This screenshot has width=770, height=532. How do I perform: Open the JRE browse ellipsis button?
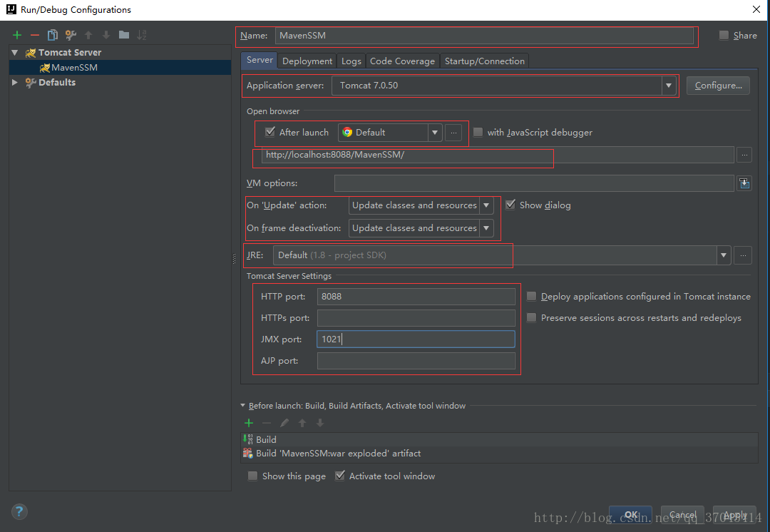pos(743,255)
